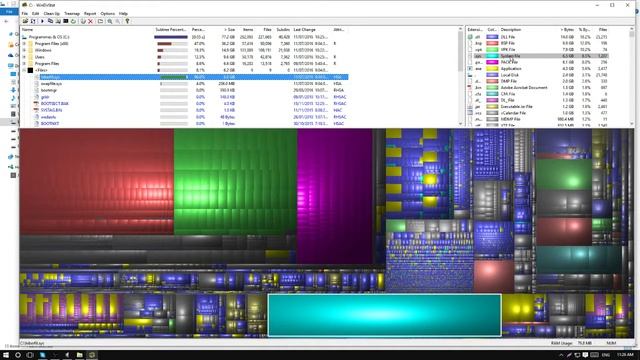
Task: Click the directory list vertical scrollbar
Action: 460,76
